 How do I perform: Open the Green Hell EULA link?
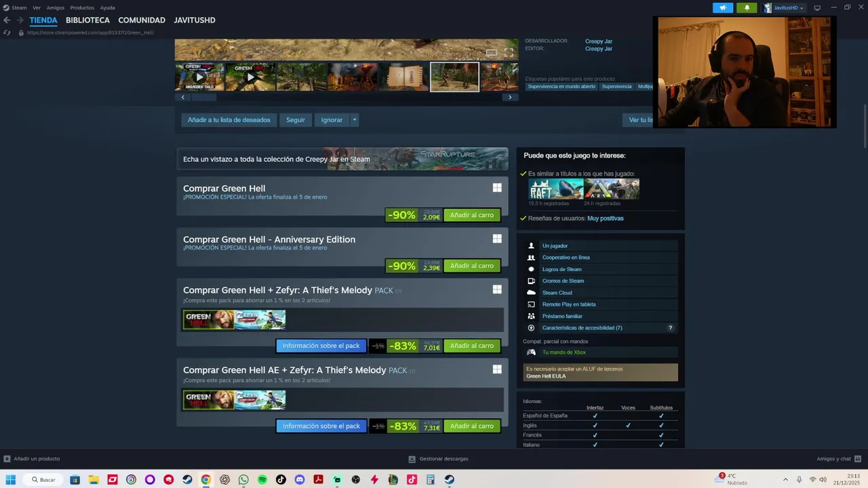pos(546,376)
